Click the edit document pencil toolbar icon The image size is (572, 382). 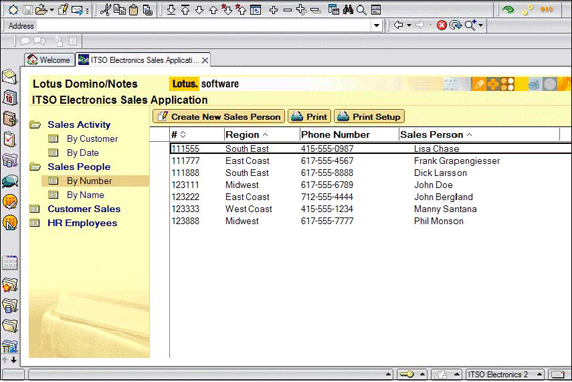click(63, 9)
